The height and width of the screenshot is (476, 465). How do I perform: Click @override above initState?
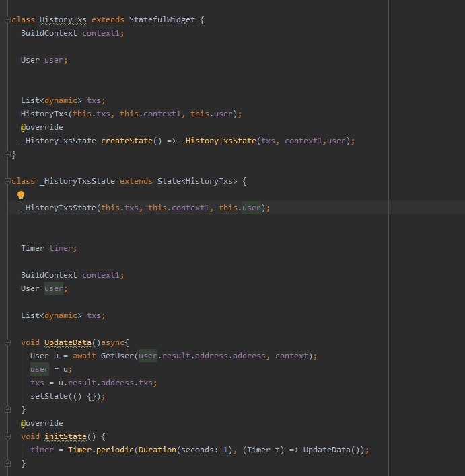click(x=42, y=423)
